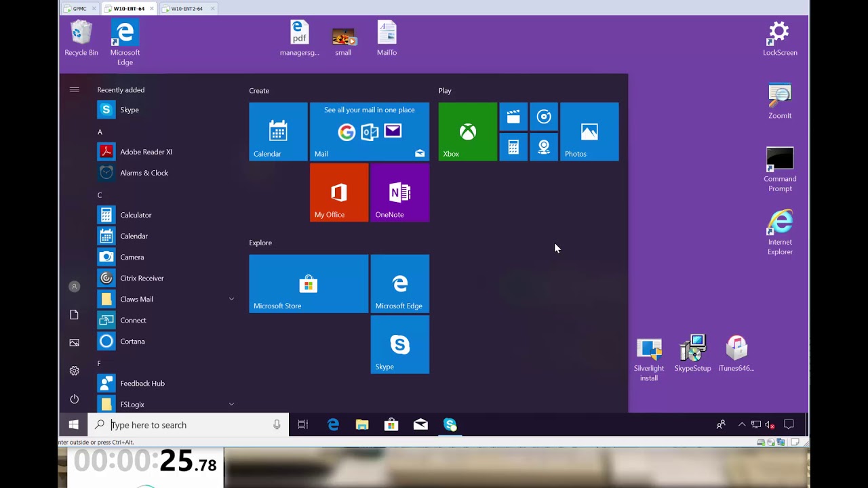Switch to the W10-ENT-64 tab

(x=129, y=9)
